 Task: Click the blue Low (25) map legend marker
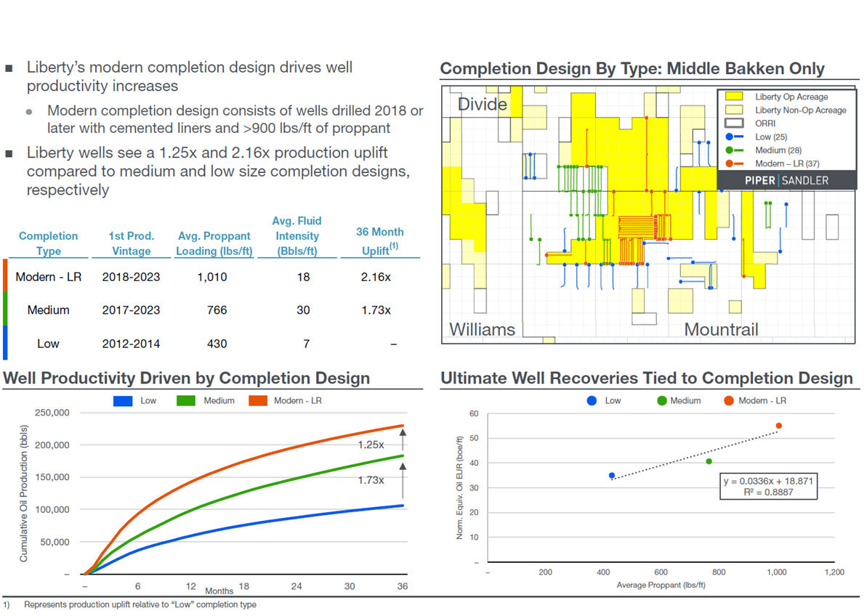click(733, 137)
